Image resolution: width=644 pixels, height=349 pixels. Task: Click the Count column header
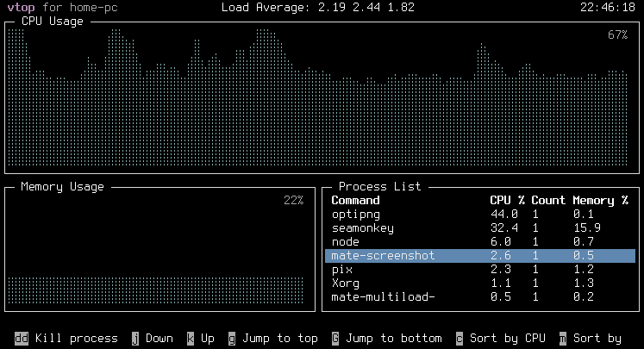click(548, 201)
